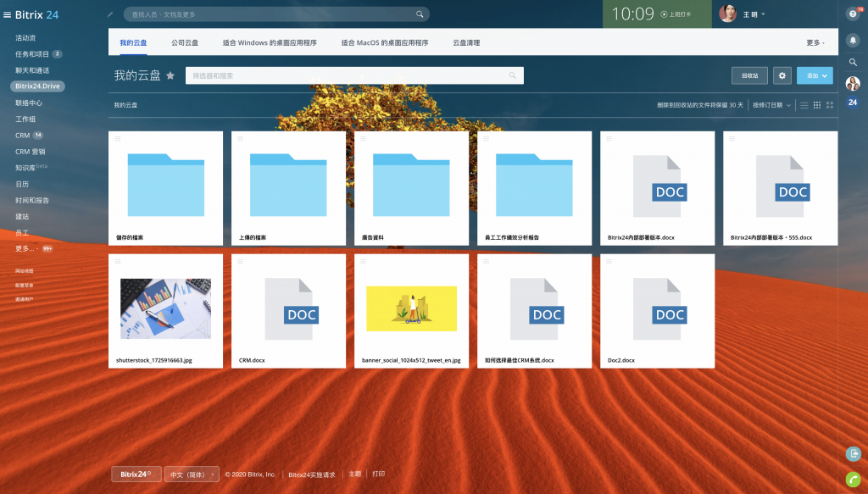Open the 中文（简体）language selector

pyautogui.click(x=192, y=474)
